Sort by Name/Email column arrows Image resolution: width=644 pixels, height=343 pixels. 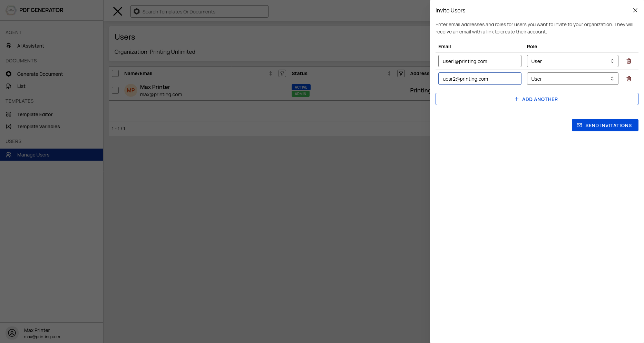pos(271,73)
